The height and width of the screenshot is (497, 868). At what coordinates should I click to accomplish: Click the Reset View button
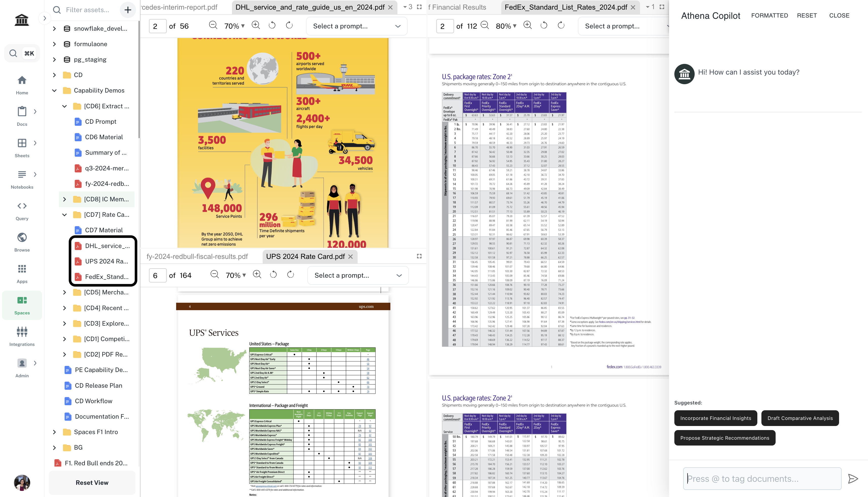click(92, 482)
